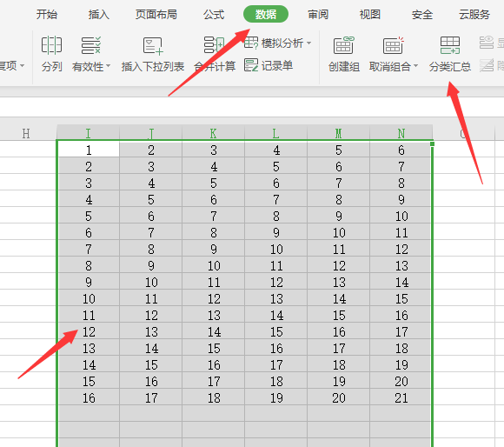Open the 页面布局 tab
Screen dimensions: 504x447
coord(156,15)
